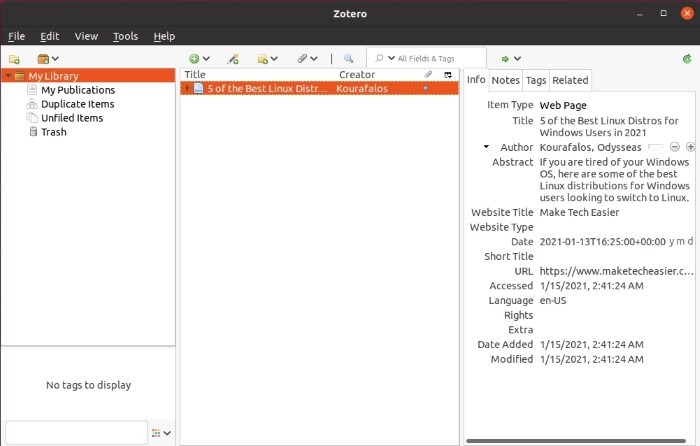The image size is (700, 446).
Task: Click the Add Attachment paperclip icon
Action: (x=302, y=58)
